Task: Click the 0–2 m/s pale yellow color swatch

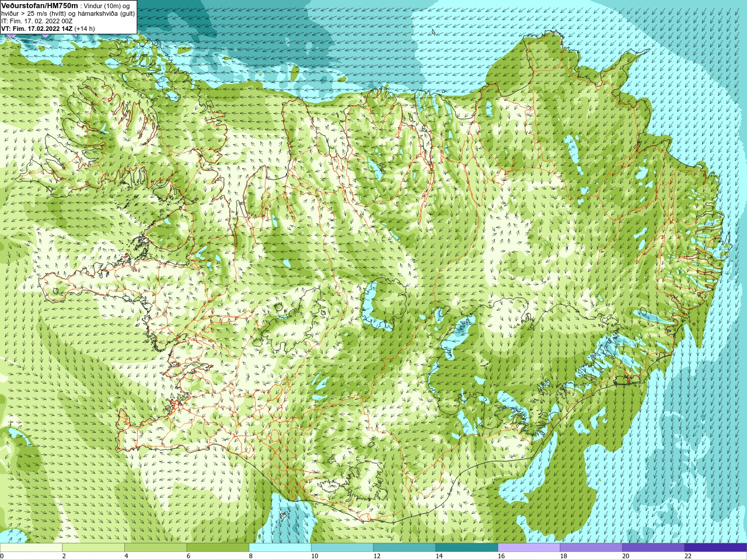Action: click(31, 548)
